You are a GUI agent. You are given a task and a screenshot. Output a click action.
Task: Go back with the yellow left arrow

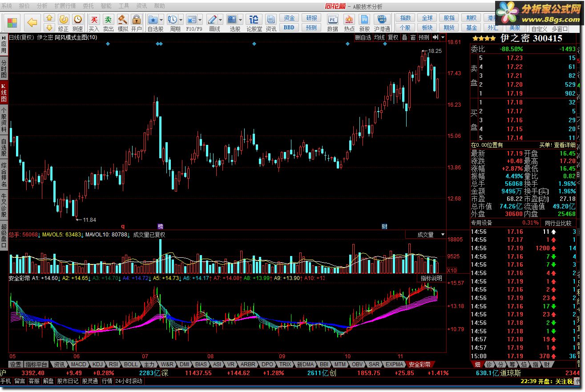coord(33,22)
